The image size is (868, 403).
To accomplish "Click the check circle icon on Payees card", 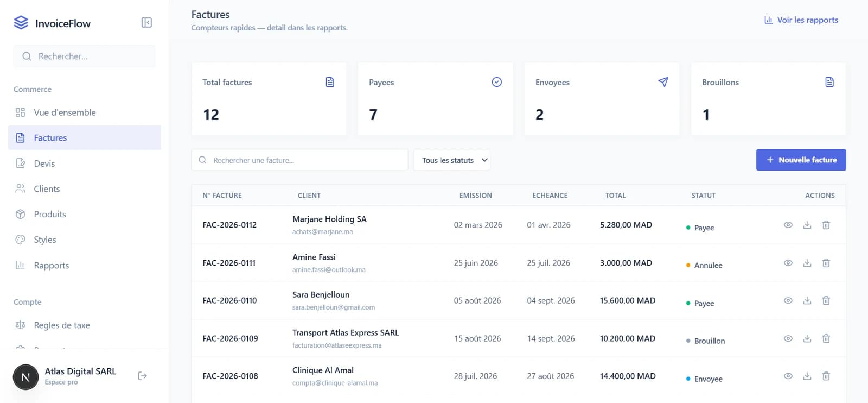I will point(496,82).
